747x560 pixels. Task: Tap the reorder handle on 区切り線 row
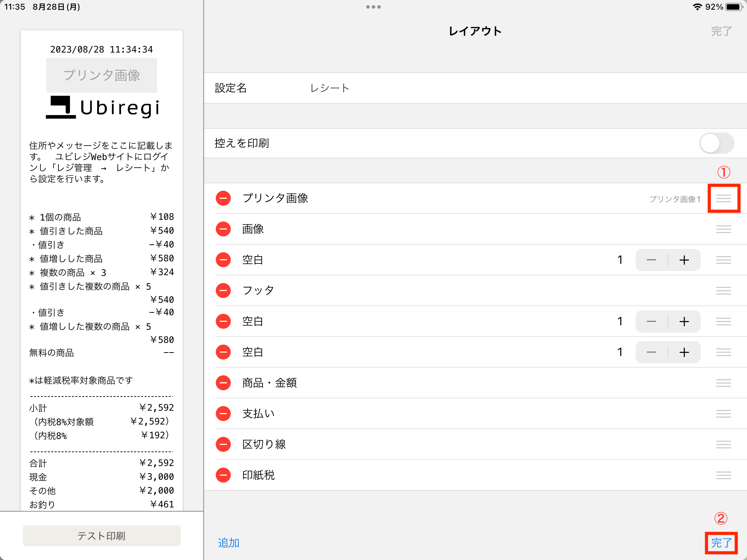pos(723,445)
